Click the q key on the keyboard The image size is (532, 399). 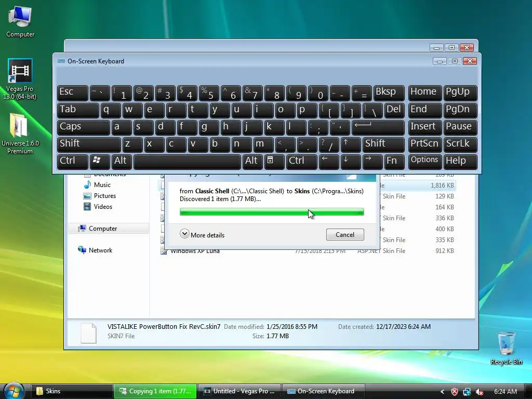(110, 110)
